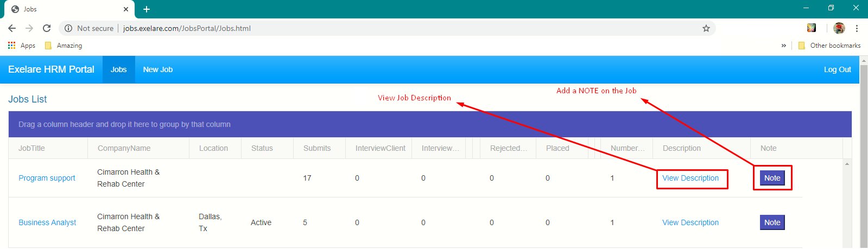This screenshot has height=249, width=868.
Task: Click Note button for Program support
Action: pyautogui.click(x=772, y=178)
